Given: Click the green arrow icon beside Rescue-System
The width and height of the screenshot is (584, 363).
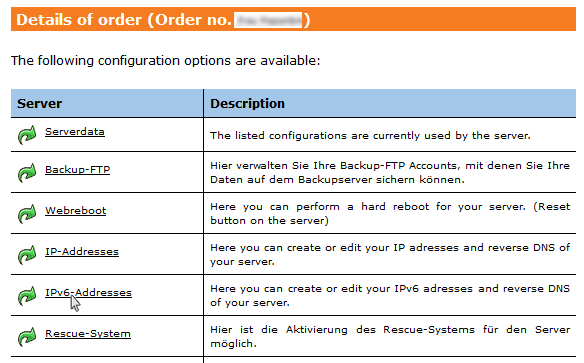Looking at the screenshot, I should coord(27,337).
